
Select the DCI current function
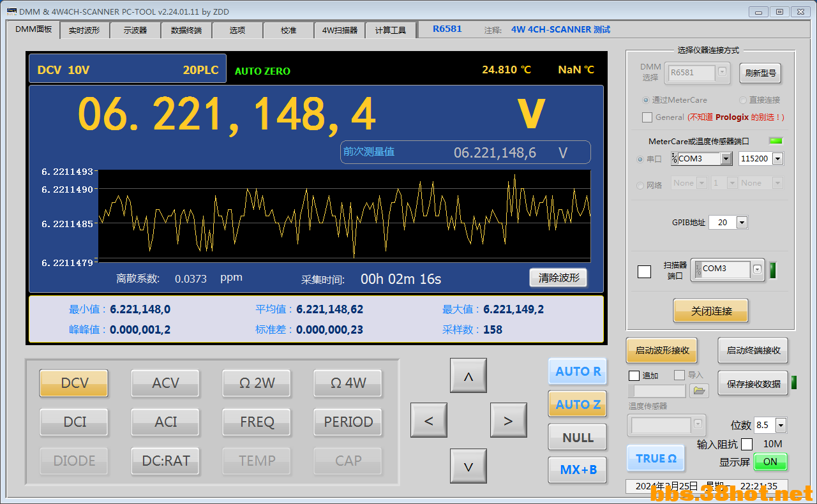(74, 422)
